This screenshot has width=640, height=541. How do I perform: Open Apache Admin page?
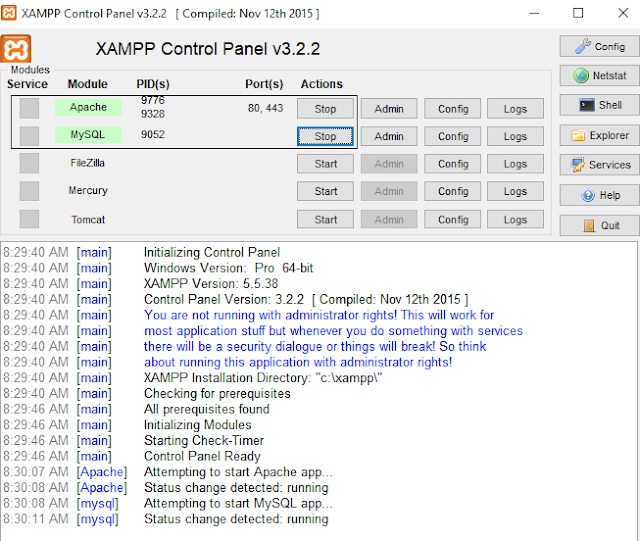(x=389, y=109)
